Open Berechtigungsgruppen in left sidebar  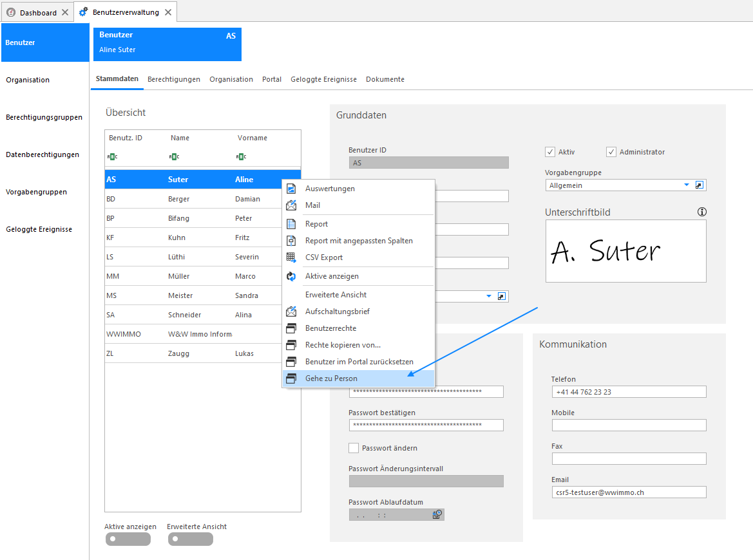pos(44,118)
